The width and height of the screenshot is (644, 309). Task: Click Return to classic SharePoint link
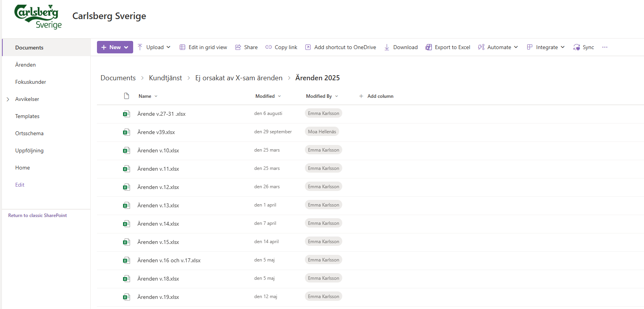coord(37,215)
